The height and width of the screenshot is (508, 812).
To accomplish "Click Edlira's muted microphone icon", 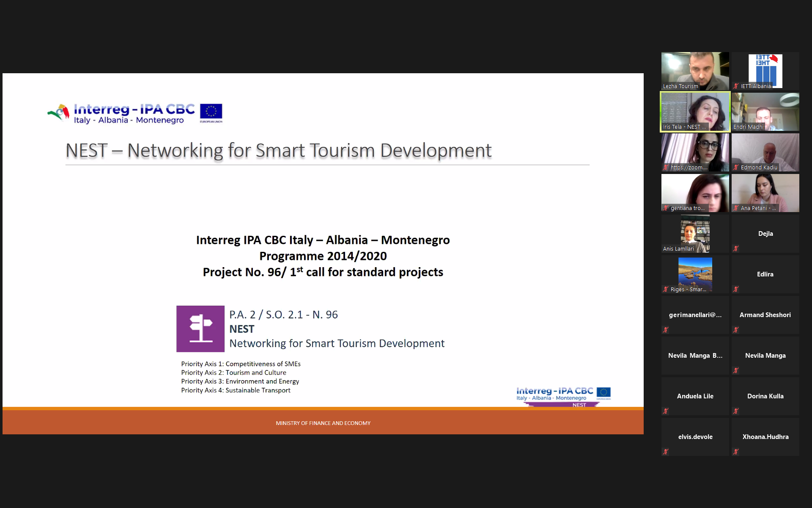I will click(736, 289).
